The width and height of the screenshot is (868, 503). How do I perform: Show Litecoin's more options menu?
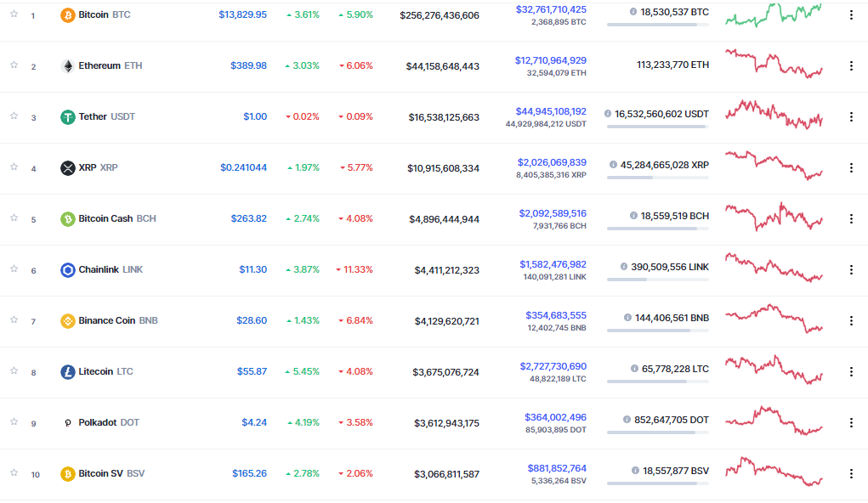(x=851, y=372)
